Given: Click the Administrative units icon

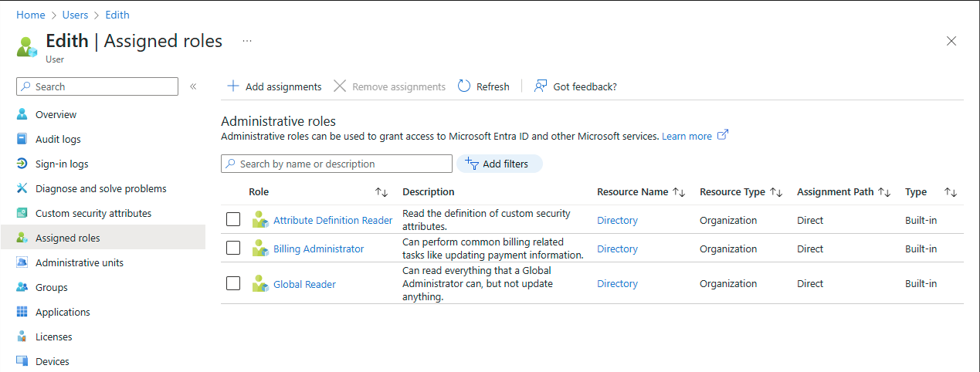Looking at the screenshot, I should [x=22, y=263].
